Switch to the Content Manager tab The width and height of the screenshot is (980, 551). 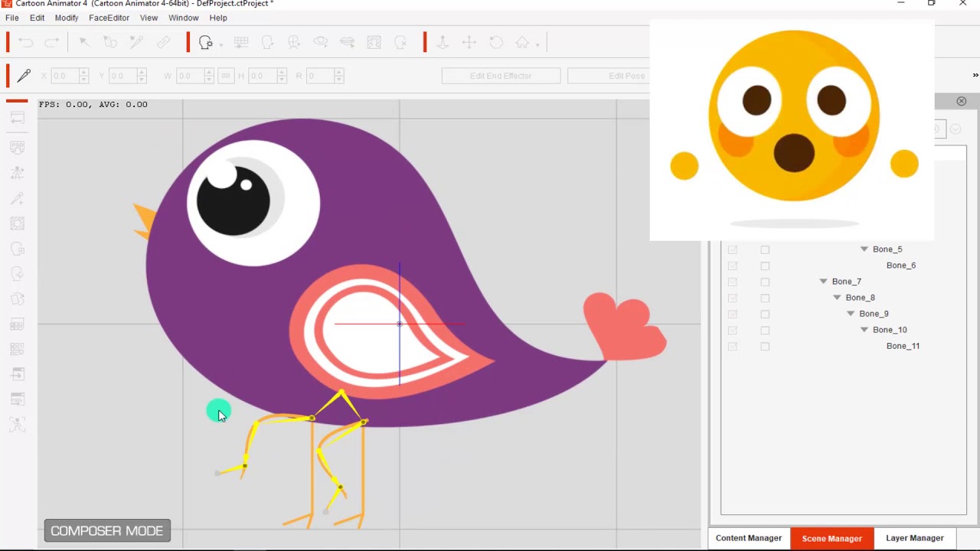(749, 538)
